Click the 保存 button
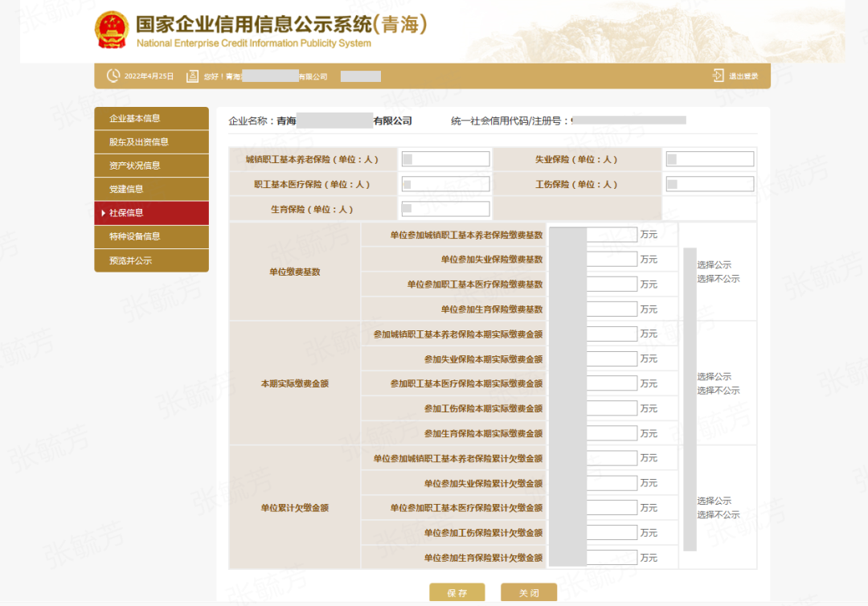This screenshot has width=868, height=606. click(x=457, y=592)
